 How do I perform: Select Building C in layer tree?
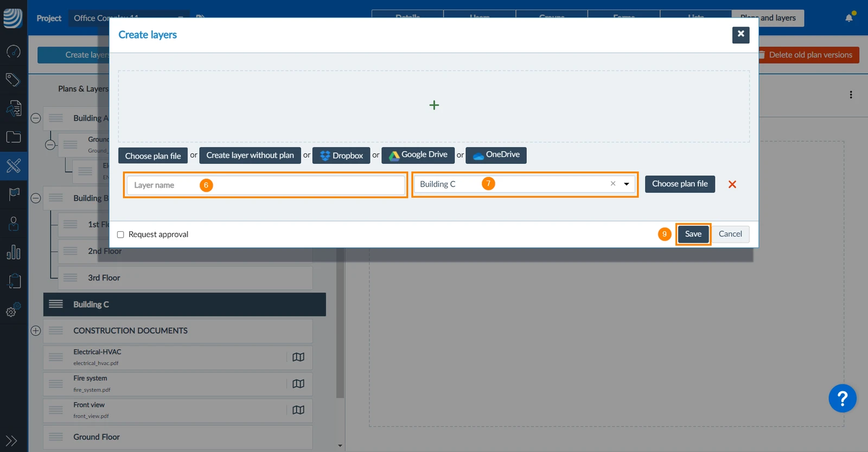[184, 304]
